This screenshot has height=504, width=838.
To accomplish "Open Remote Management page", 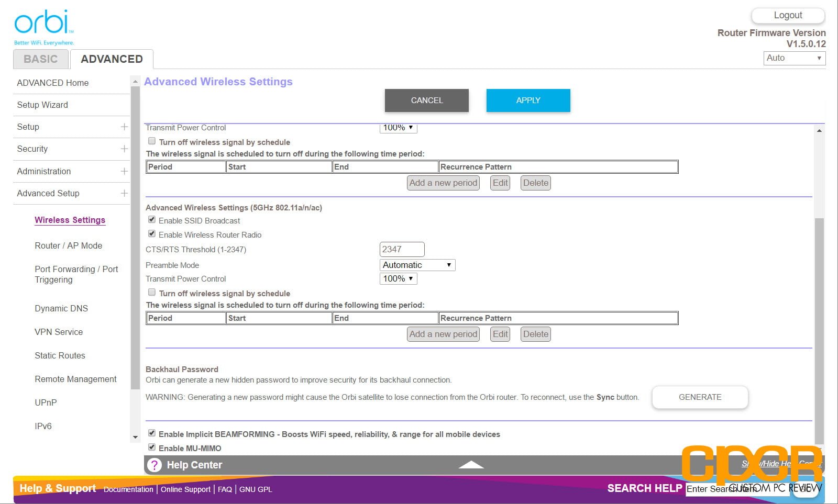I will 75,379.
